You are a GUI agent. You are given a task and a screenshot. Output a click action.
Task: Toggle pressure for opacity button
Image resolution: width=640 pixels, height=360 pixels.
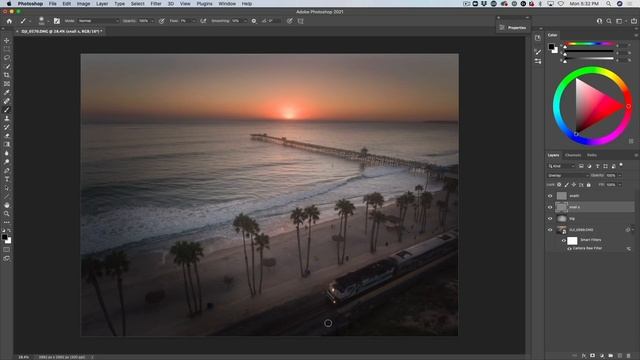point(162,21)
